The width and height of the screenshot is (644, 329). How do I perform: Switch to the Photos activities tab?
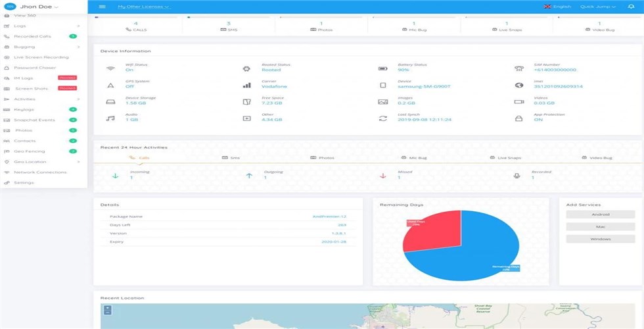(323, 158)
